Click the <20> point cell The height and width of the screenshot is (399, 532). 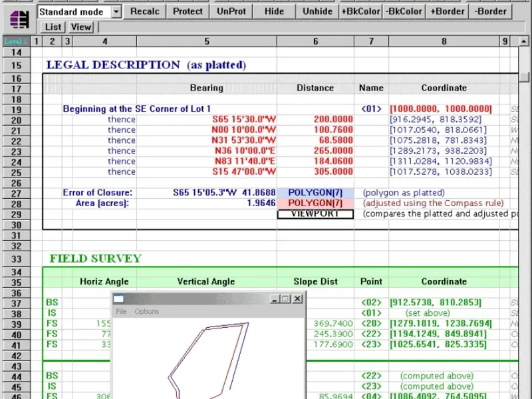[371, 324]
